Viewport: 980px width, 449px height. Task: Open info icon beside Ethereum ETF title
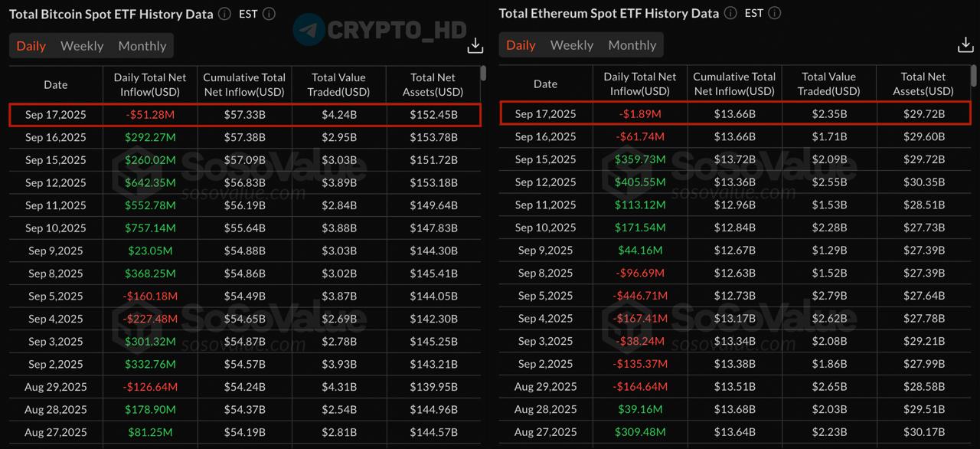tap(730, 13)
